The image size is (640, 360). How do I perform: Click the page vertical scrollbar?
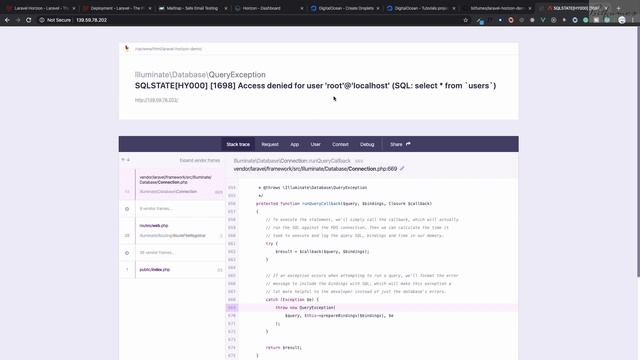point(638,153)
